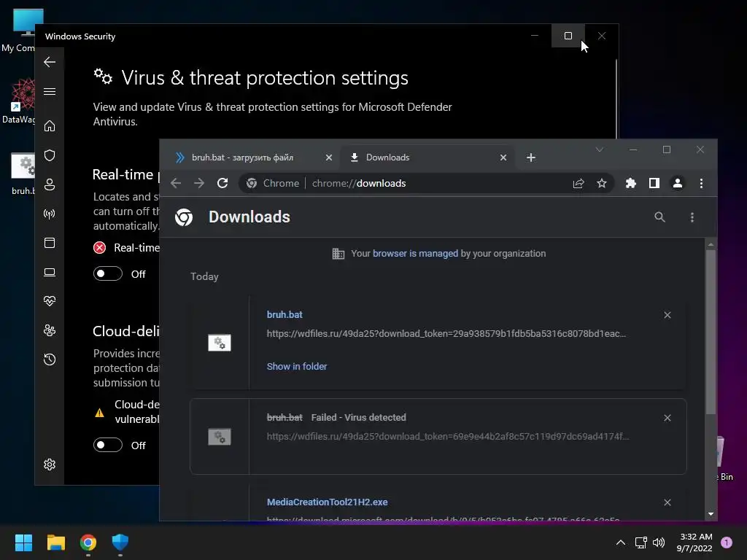Close the bruh.bat загрузить файл tab
Screen dimensions: 747x560
point(329,157)
